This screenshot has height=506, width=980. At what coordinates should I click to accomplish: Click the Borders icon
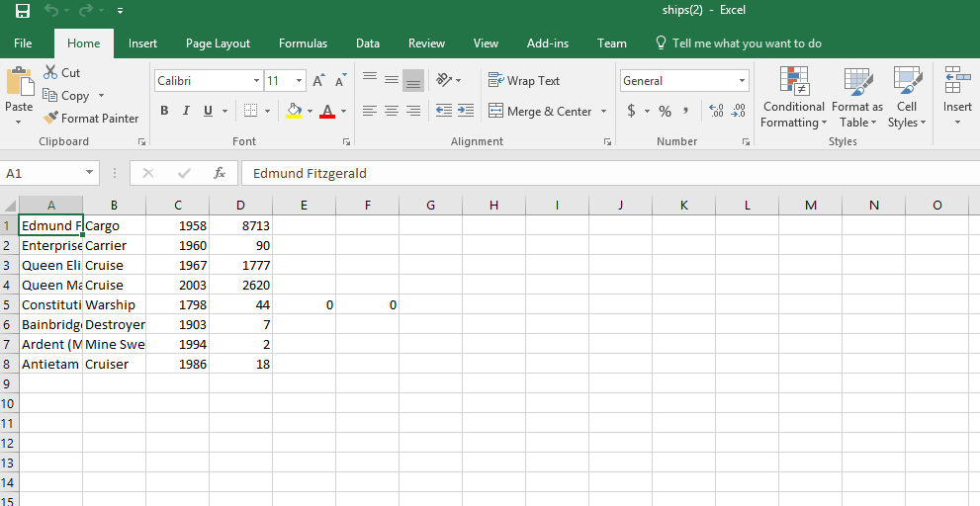(250, 111)
